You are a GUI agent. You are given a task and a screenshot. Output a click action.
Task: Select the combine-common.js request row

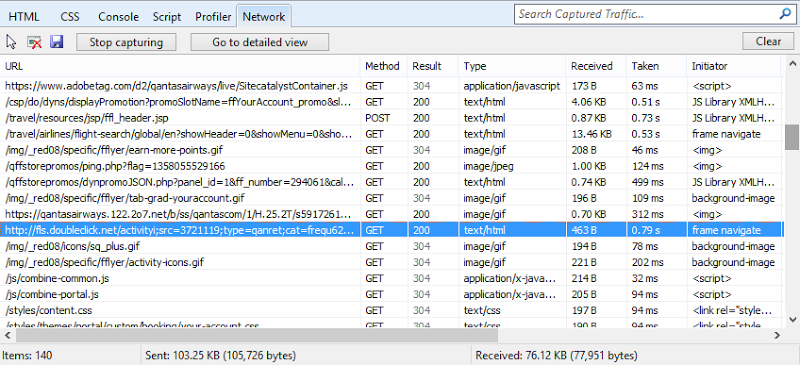coord(391,278)
